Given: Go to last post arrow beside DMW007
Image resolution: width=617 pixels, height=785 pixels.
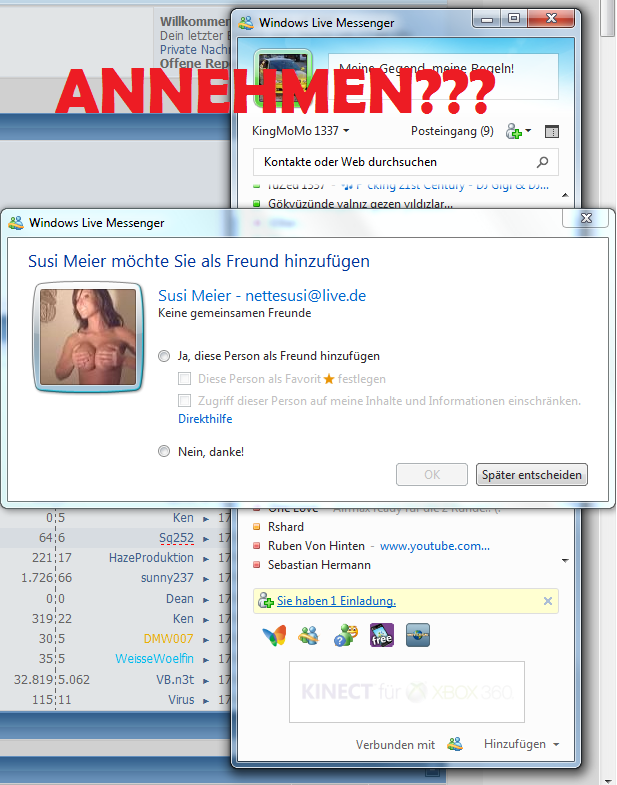Looking at the screenshot, I should (206, 640).
